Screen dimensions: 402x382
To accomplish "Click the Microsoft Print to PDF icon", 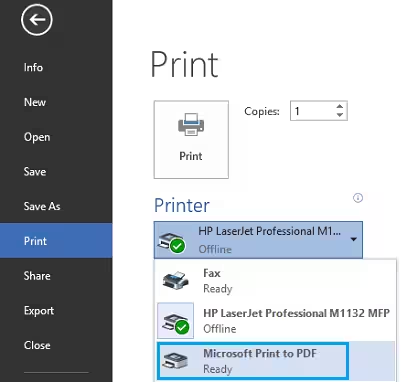I will coord(175,361).
